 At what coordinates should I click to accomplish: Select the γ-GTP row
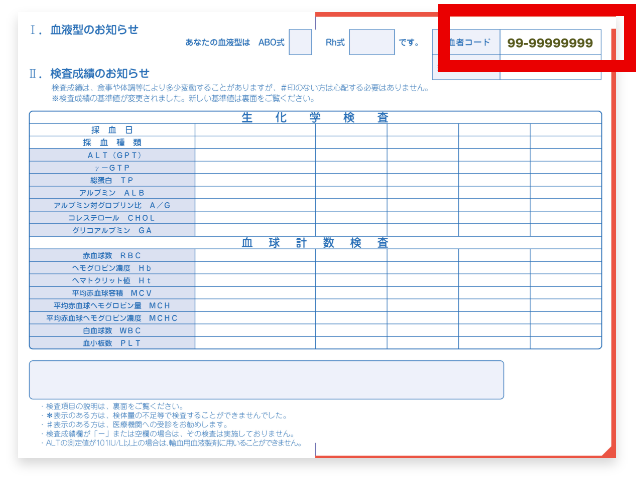pos(112,168)
